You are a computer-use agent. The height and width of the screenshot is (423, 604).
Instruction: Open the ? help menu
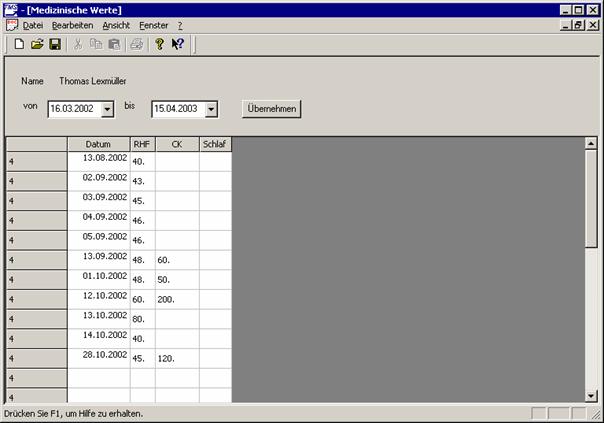[180, 25]
